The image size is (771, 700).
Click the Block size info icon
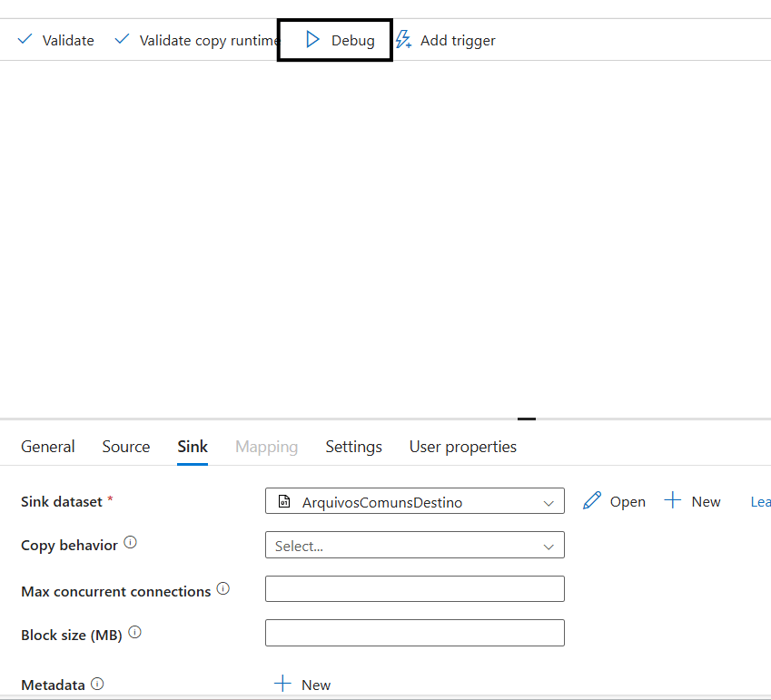pyautogui.click(x=134, y=633)
